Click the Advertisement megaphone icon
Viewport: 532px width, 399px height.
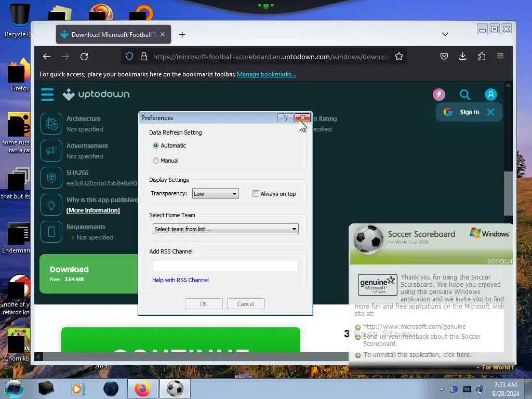(51, 151)
